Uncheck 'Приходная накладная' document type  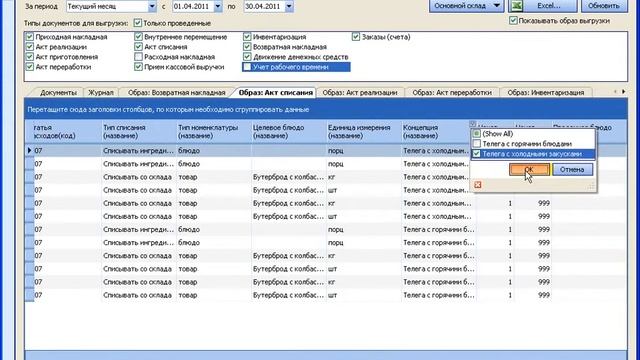[29, 37]
